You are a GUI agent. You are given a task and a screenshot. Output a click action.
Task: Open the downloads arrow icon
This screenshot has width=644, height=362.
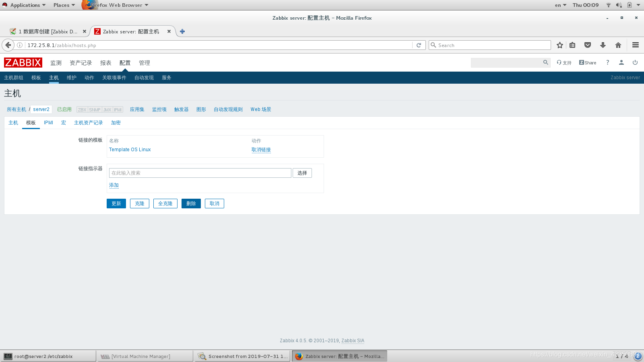pyautogui.click(x=603, y=45)
